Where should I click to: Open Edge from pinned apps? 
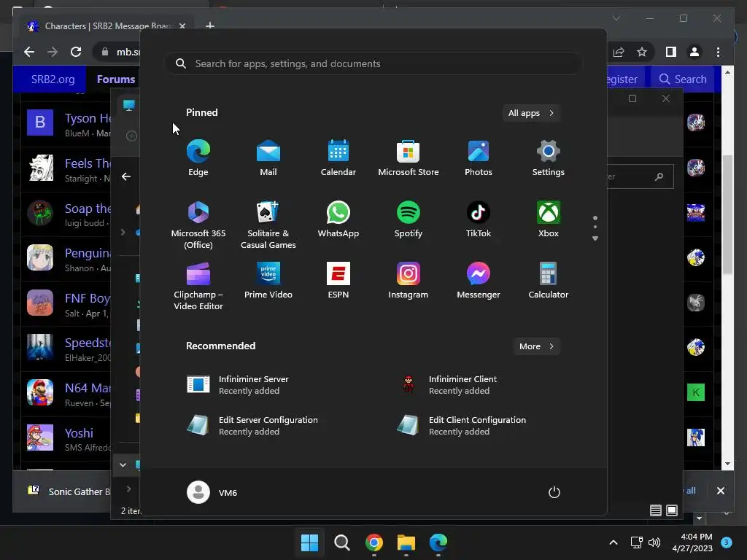point(198,158)
